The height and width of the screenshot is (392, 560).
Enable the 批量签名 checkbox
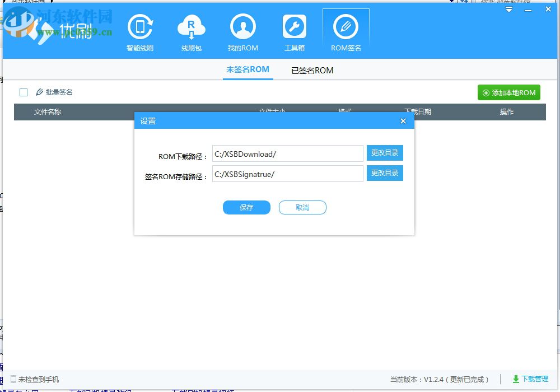pos(23,92)
